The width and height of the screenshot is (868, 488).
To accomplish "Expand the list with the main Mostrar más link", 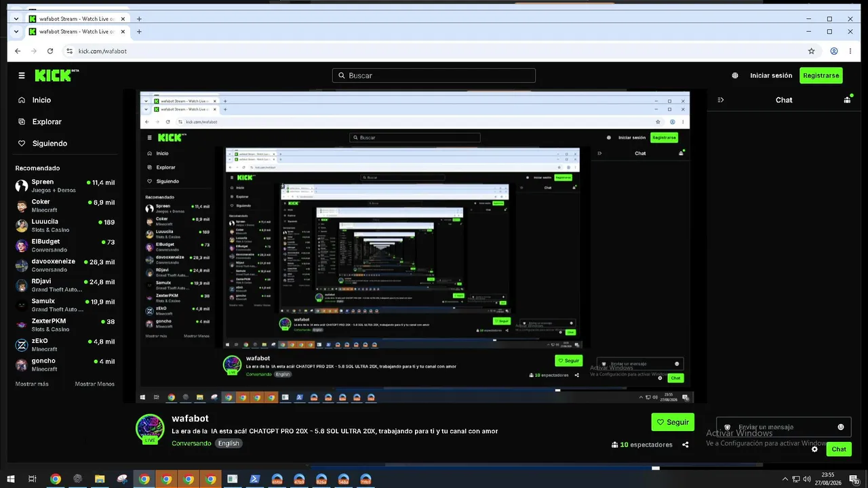I will point(32,384).
